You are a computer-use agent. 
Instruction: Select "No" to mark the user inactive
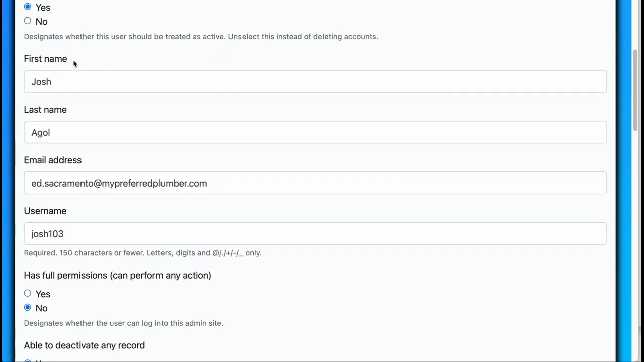tap(28, 21)
